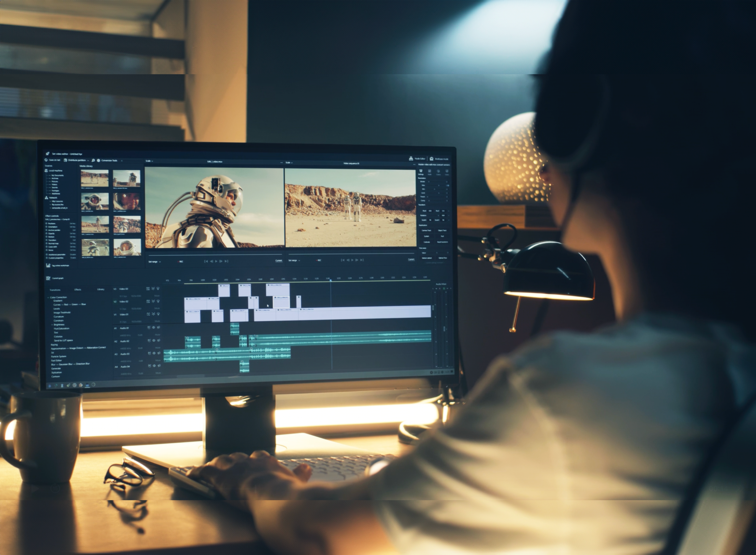Click the Tag online workshops icon
The image size is (756, 555).
click(48, 266)
